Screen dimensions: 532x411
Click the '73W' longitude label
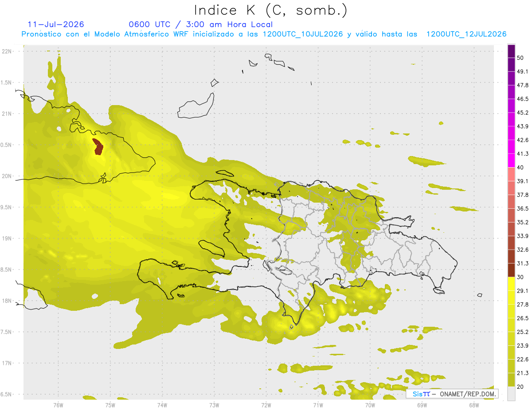pos(214,405)
